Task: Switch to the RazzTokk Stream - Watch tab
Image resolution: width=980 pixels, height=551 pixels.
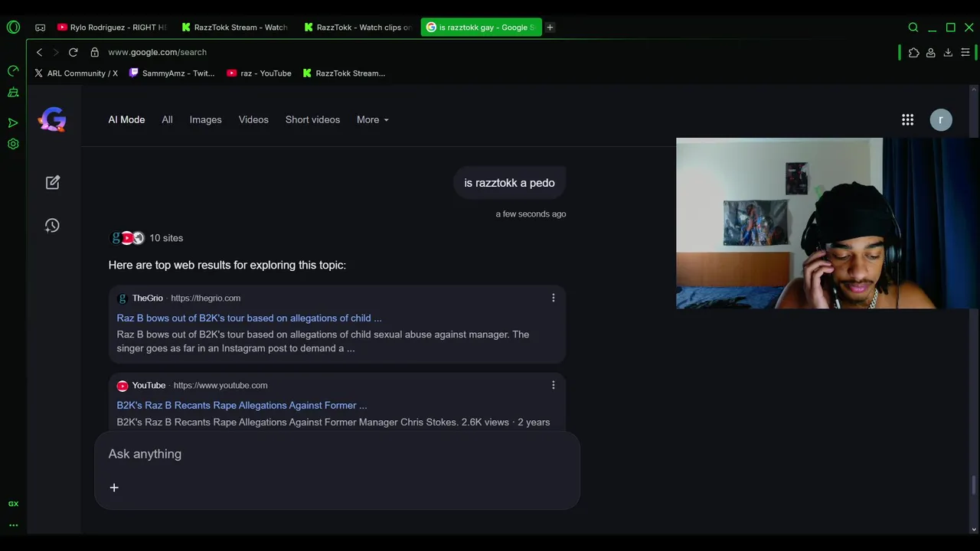Action: [235, 28]
